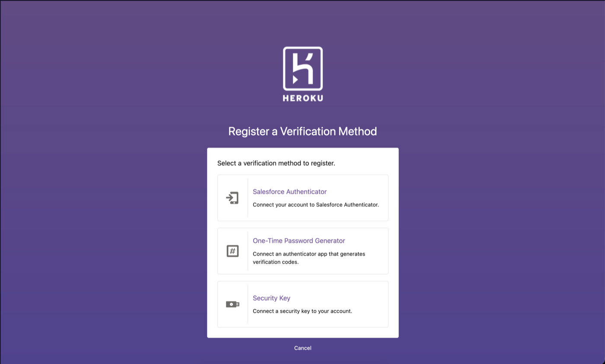Click the Heroku logo icon
This screenshot has width=605, height=364.
pyautogui.click(x=302, y=69)
